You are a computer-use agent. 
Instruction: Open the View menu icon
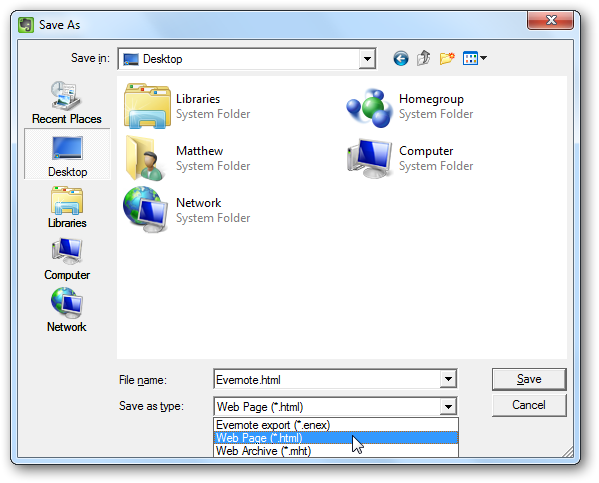pyautogui.click(x=475, y=58)
